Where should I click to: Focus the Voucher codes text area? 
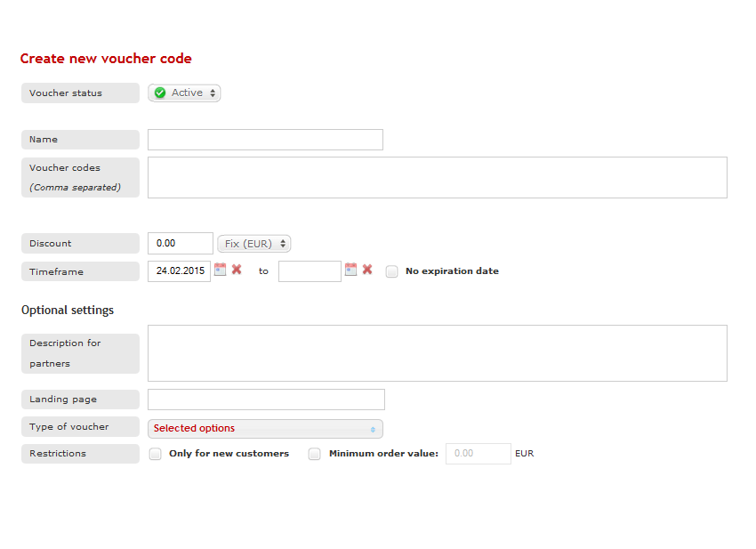pyautogui.click(x=437, y=177)
